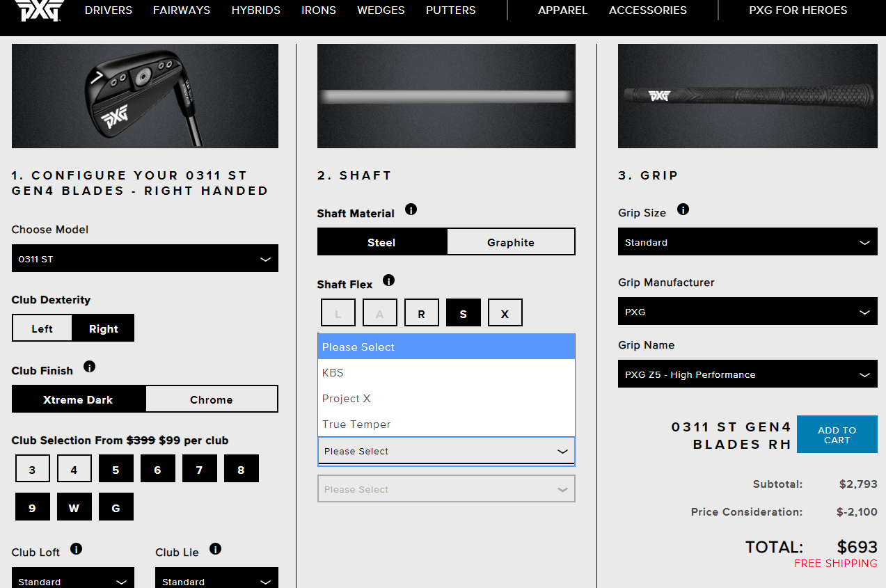Image resolution: width=886 pixels, height=588 pixels.
Task: Expand the Choose Model dropdown
Action: pyautogui.click(x=145, y=259)
